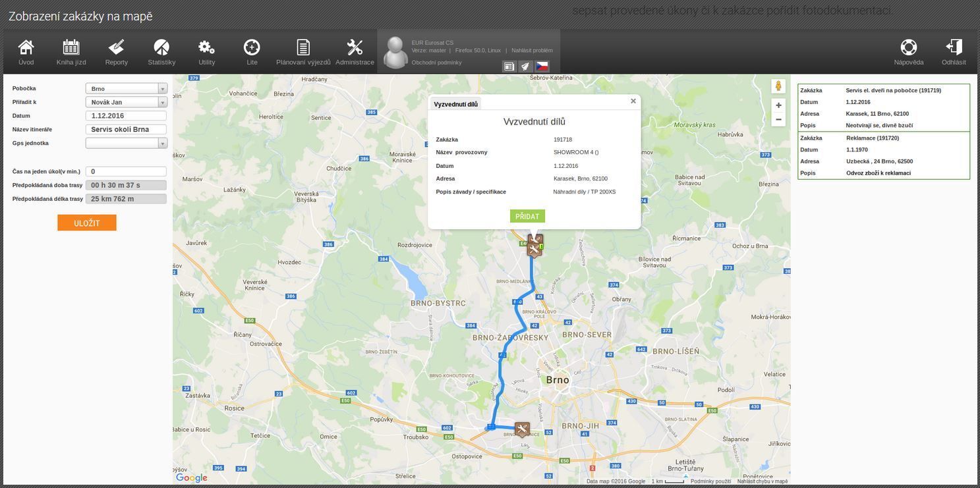The image size is (980, 488).
Task: Open the Reporty pencil icon
Action: [x=114, y=47]
